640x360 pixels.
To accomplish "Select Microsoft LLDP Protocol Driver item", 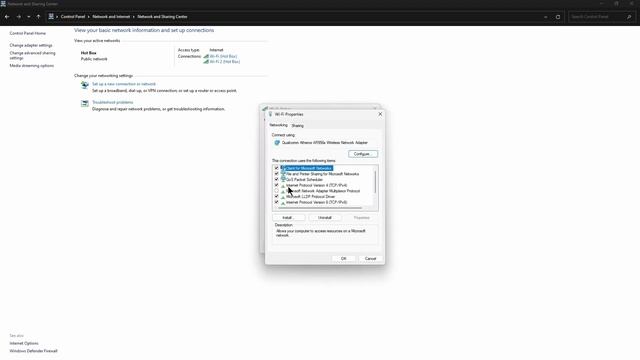I will tap(310, 197).
